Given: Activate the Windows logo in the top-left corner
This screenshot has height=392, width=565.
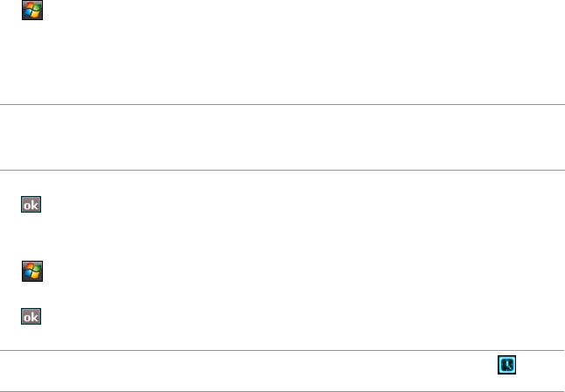Looking at the screenshot, I should (x=32, y=10).
